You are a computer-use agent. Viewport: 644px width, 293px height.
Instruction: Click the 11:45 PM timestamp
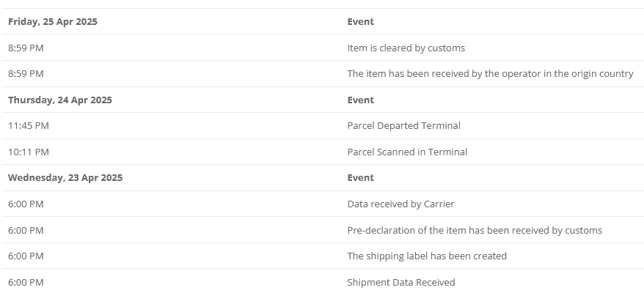29,125
